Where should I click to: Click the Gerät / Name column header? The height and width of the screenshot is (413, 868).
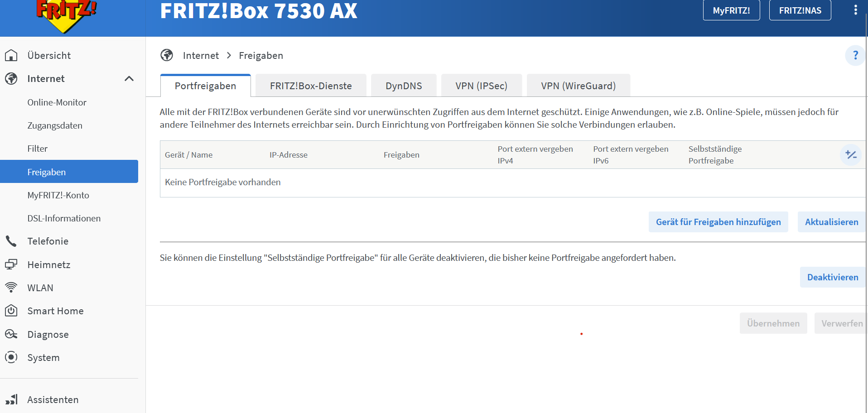coord(188,155)
